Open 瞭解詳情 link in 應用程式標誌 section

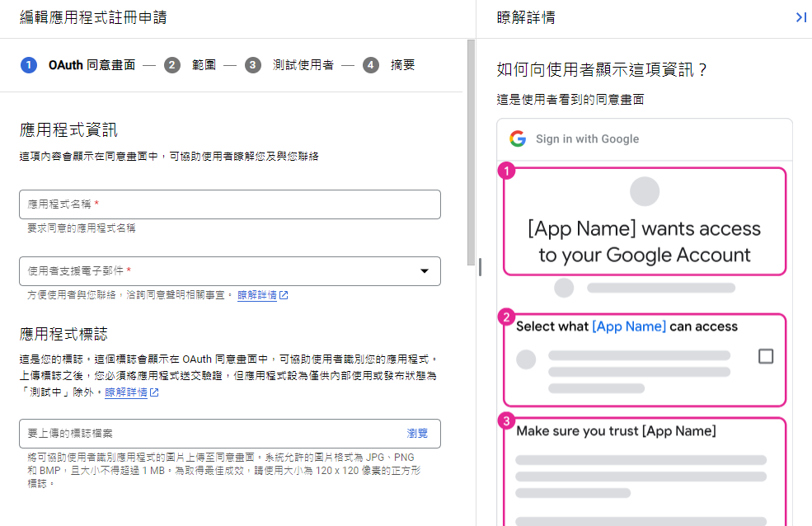pyautogui.click(x=126, y=392)
